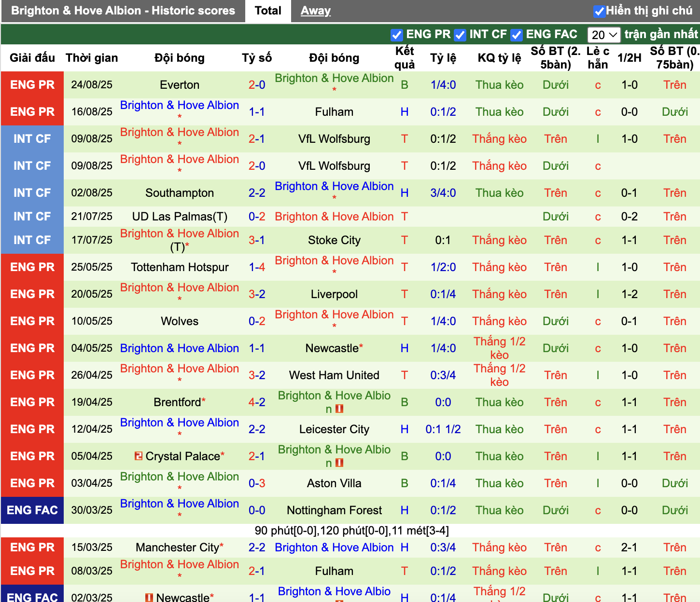Click the 3-2 score against Liverpool
The image size is (700, 602).
click(257, 294)
